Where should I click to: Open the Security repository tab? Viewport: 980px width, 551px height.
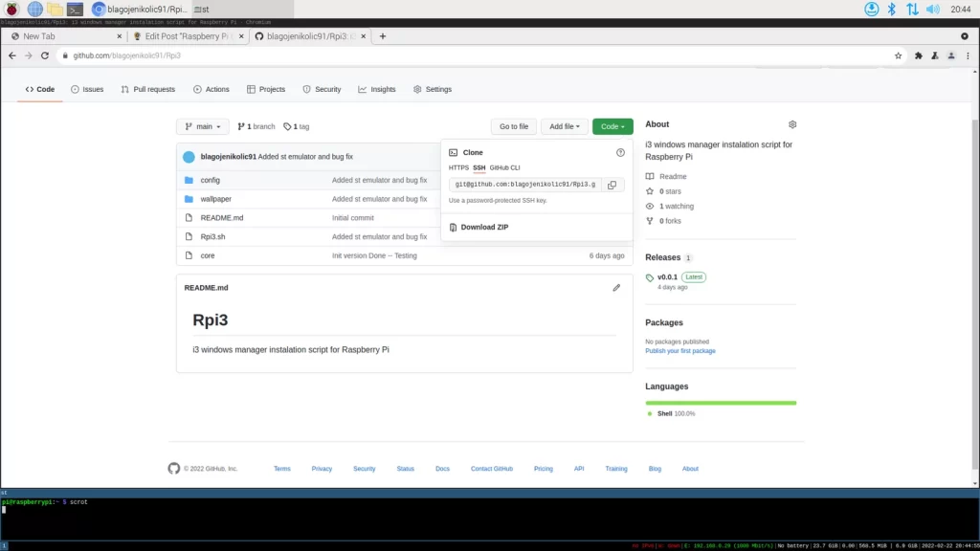pos(322,89)
